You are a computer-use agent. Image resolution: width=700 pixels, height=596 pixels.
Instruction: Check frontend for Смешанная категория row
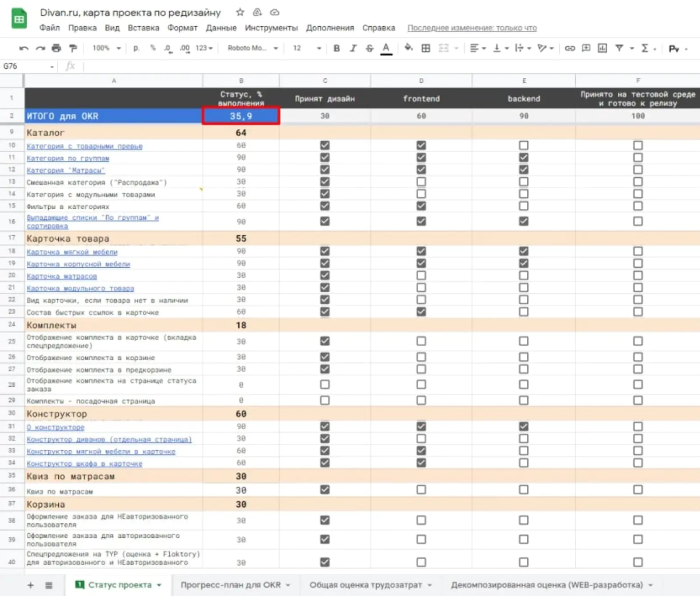(x=421, y=182)
